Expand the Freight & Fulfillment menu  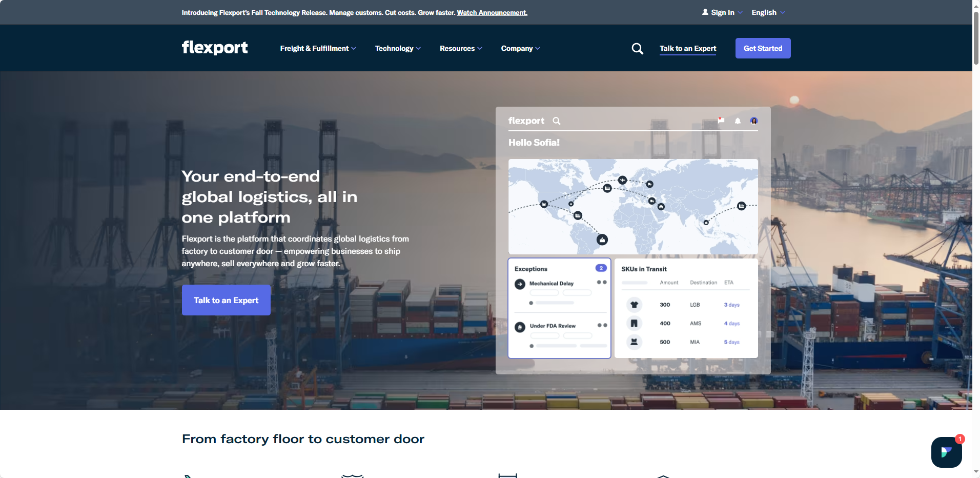318,48
